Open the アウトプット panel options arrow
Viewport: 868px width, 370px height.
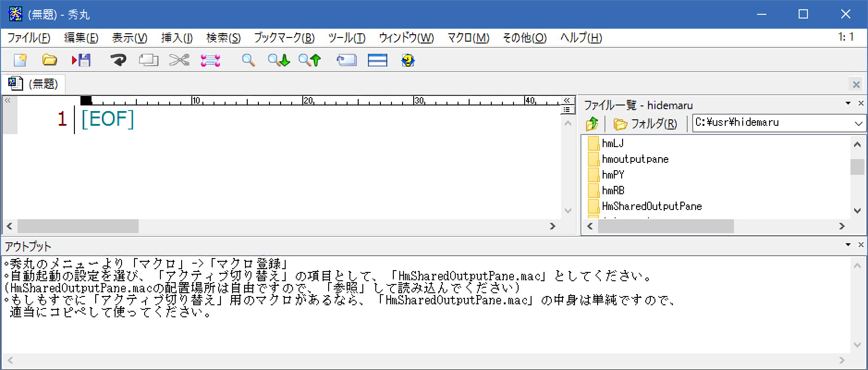point(848,245)
